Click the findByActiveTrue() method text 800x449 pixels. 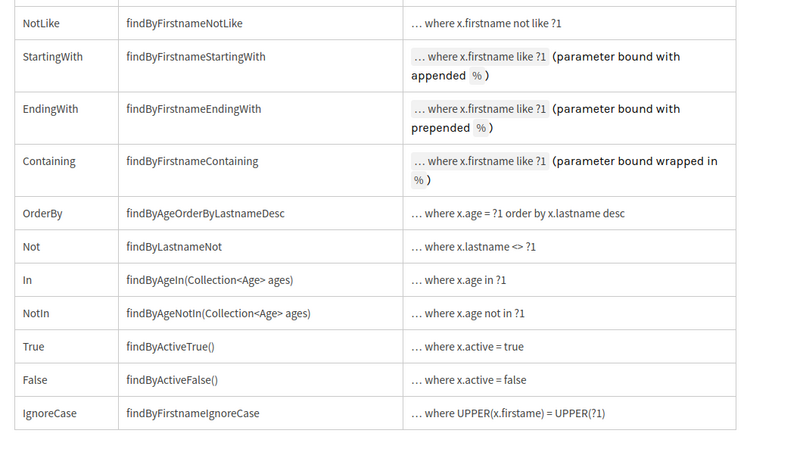pyautogui.click(x=171, y=347)
